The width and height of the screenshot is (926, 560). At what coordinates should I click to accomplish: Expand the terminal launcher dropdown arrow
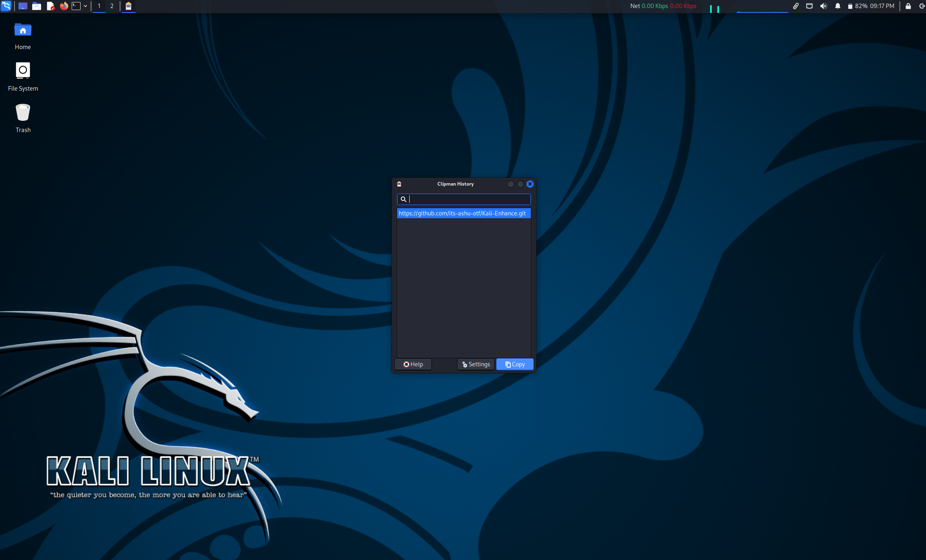[85, 6]
